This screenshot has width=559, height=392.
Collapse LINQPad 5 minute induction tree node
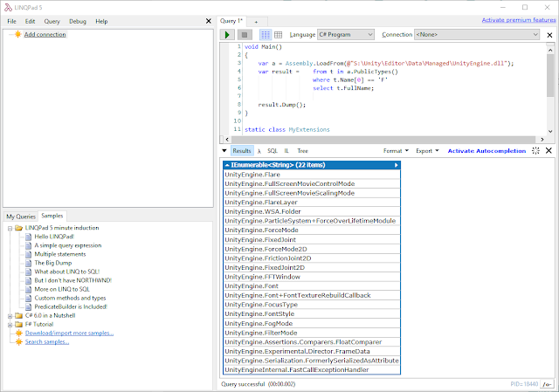(x=10, y=229)
